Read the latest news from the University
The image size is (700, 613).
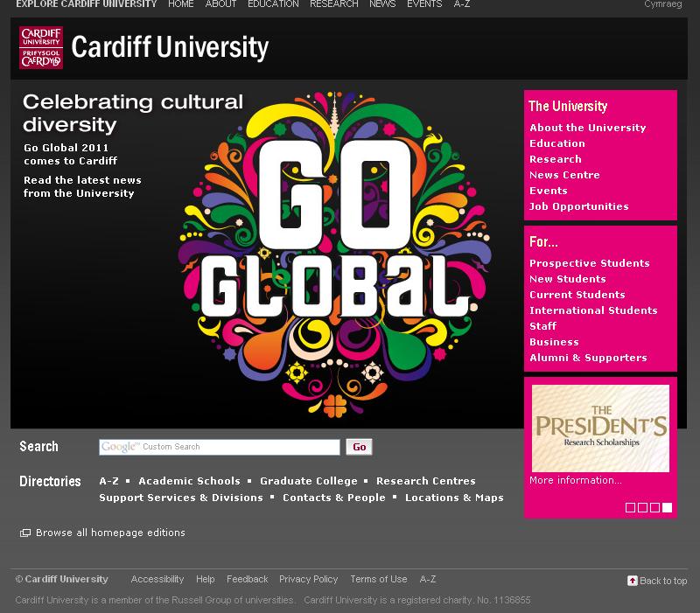pyautogui.click(x=82, y=187)
